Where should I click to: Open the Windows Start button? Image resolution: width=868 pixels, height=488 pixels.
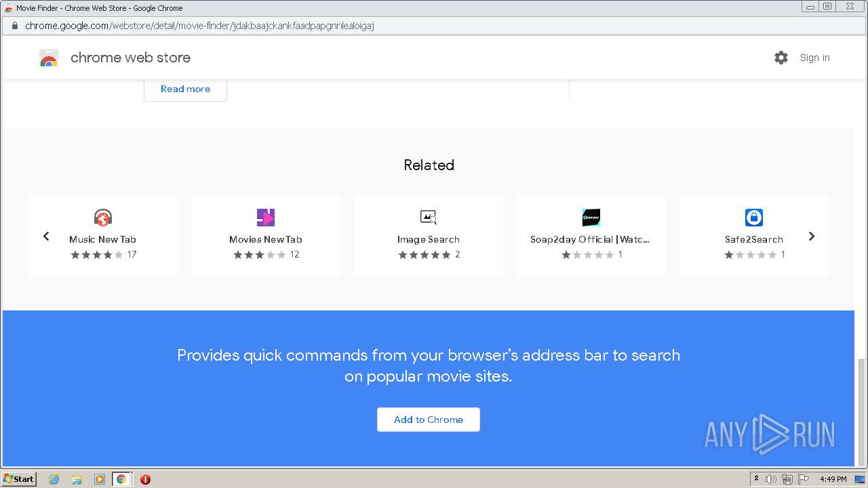point(18,479)
